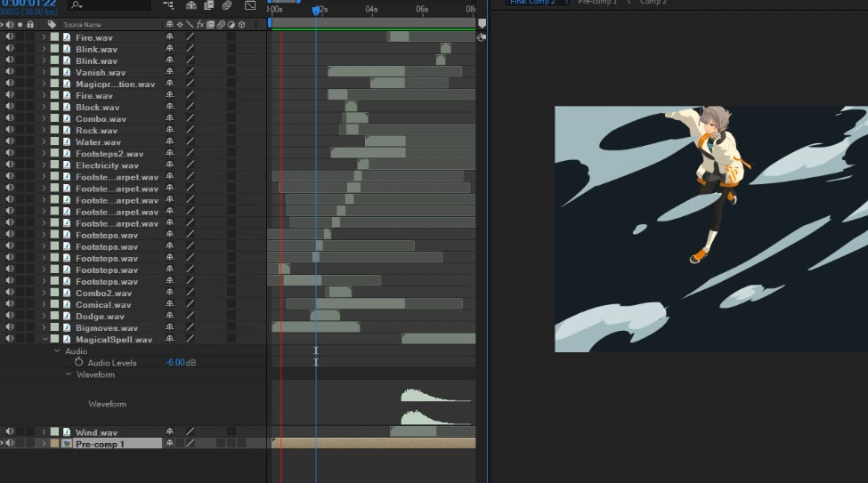The width and height of the screenshot is (868, 483).
Task: Mute audio on Bigmoves.wav layer
Action: click(x=10, y=327)
